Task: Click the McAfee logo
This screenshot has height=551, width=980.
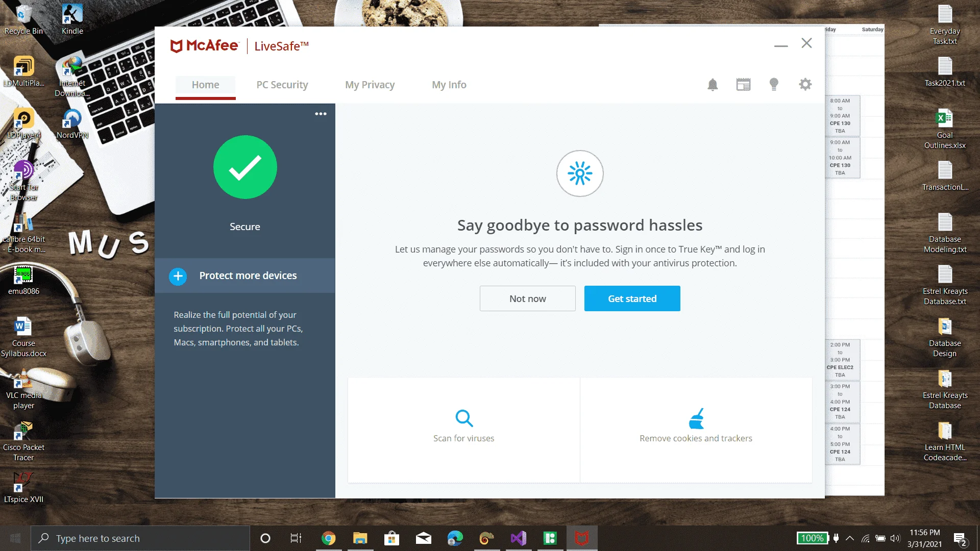Action: pyautogui.click(x=204, y=46)
